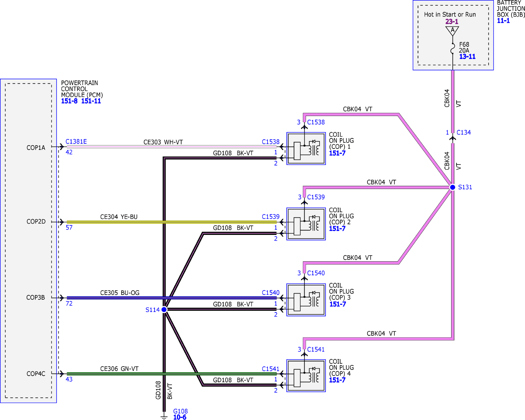Viewport: 525px width, 420px height.
Task: Click the POWERTRAIN CONTROL MODULE (PCM) title
Action: tap(82, 89)
